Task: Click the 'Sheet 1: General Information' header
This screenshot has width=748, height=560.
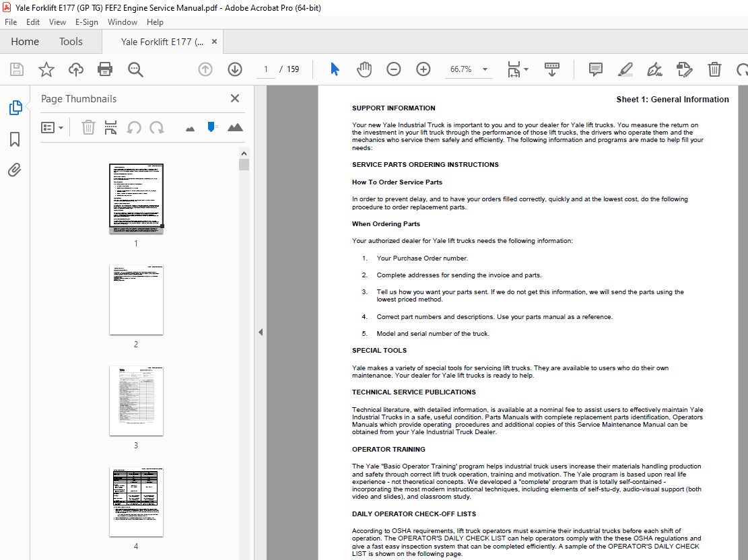Action: click(673, 99)
